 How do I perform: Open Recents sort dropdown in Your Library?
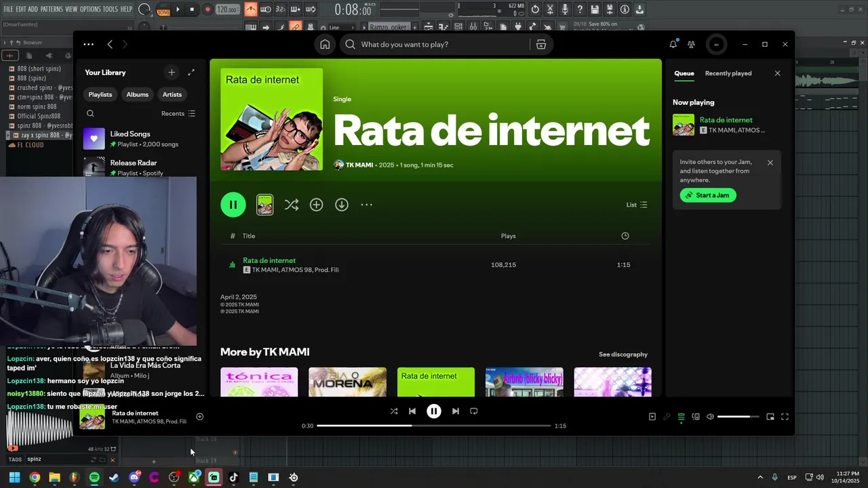178,114
